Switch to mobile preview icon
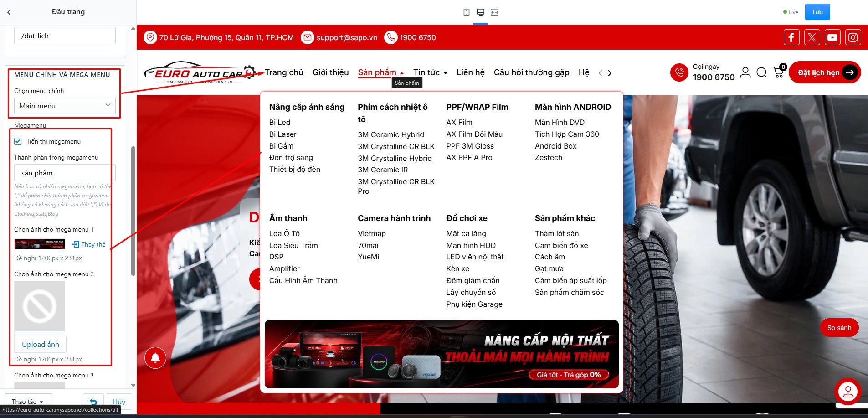This screenshot has width=868, height=418. pos(466,12)
